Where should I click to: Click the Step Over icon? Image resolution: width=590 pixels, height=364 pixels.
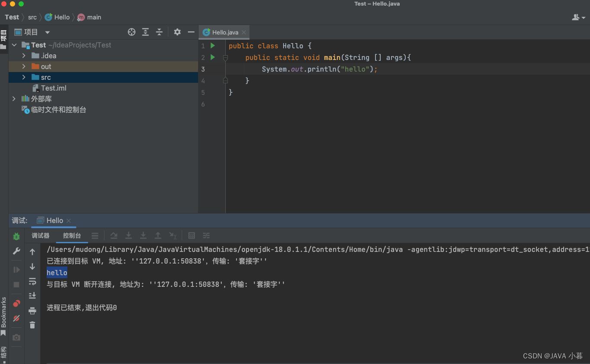click(x=114, y=235)
